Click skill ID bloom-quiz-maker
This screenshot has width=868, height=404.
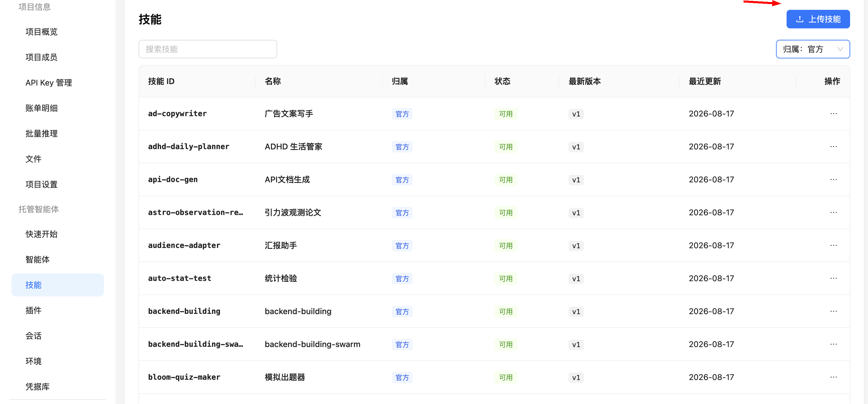click(x=184, y=377)
